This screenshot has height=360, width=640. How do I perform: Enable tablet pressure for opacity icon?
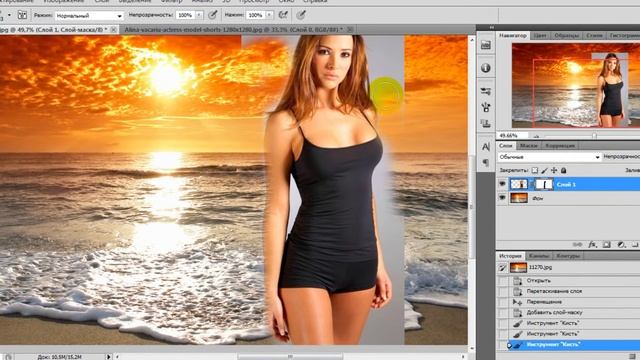[212, 15]
